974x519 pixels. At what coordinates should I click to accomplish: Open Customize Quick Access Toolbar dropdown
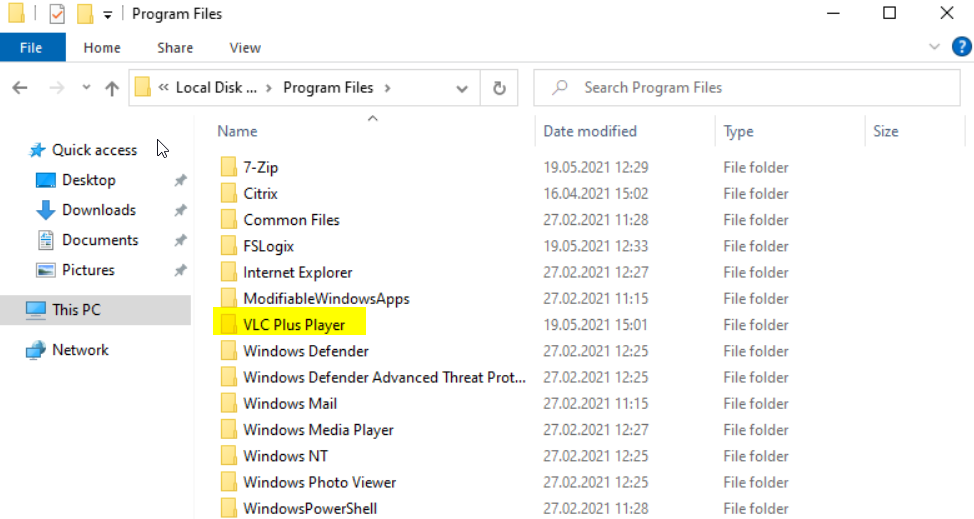[x=107, y=15]
